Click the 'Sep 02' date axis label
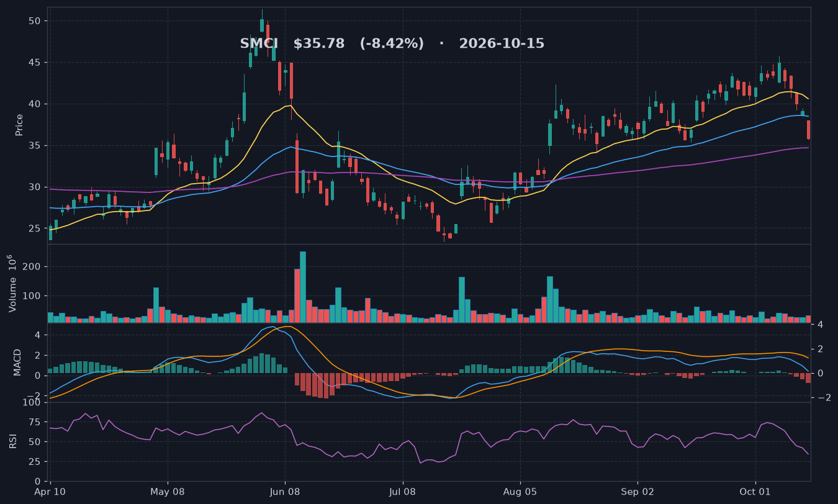The width and height of the screenshot is (838, 504). point(638,492)
